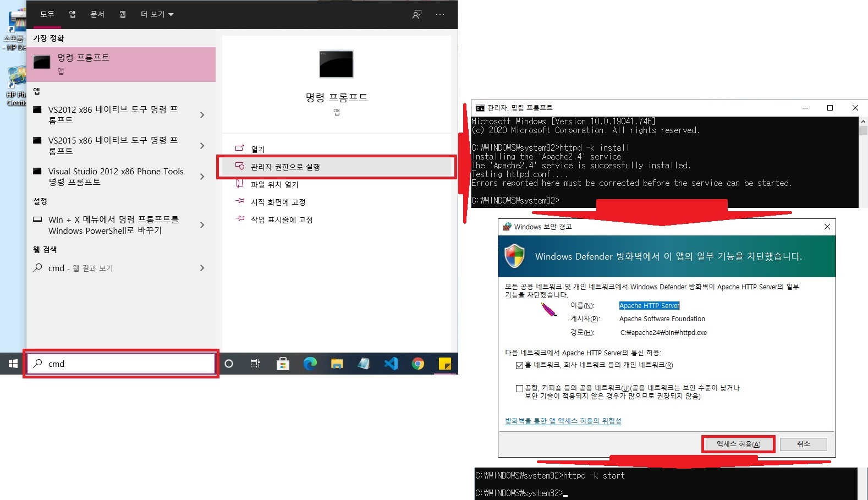Click the cmd search input box

[121, 364]
